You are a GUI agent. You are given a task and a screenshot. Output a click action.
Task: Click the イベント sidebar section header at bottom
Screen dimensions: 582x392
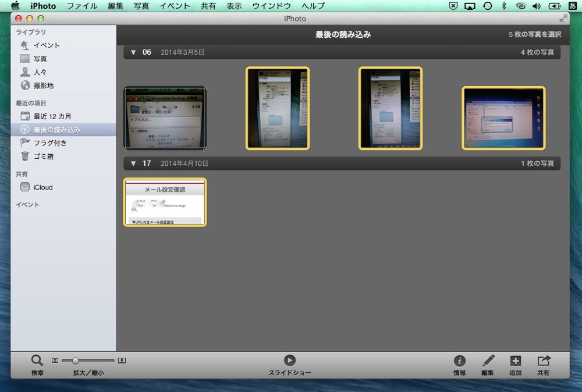tap(27, 204)
